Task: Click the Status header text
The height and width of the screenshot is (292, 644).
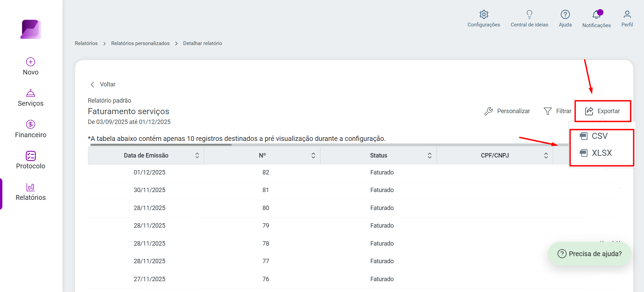Action: tap(378, 155)
